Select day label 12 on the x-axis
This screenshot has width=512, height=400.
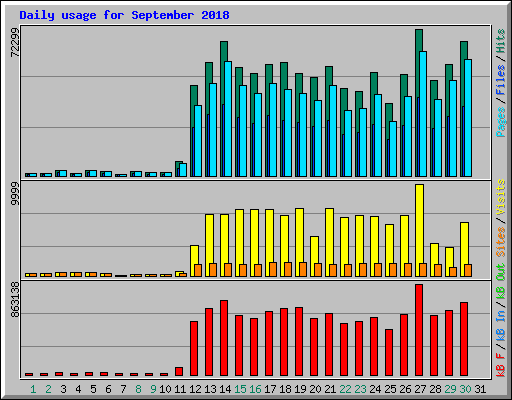click(x=195, y=389)
